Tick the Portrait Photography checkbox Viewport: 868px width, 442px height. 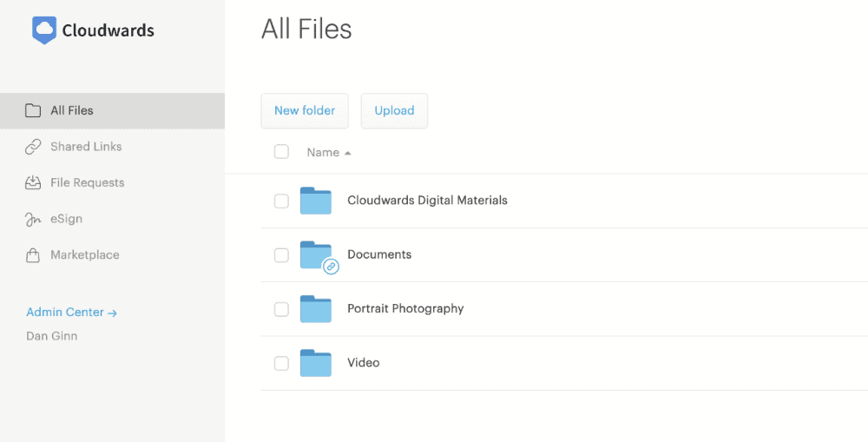point(282,309)
